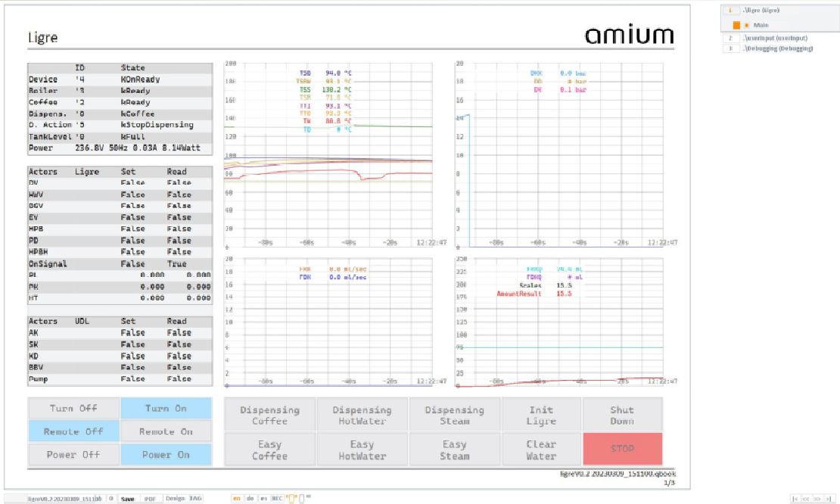Click Save in bottom toolbar
840x504 pixels.
(127, 499)
